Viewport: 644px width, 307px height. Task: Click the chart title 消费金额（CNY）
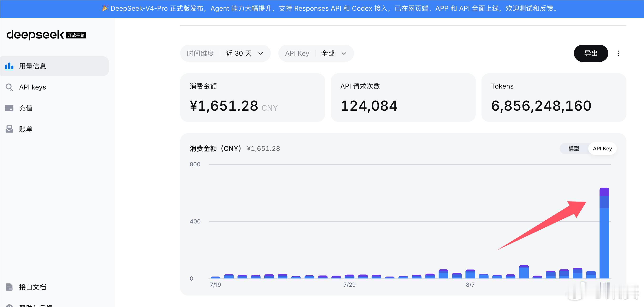(x=215, y=149)
